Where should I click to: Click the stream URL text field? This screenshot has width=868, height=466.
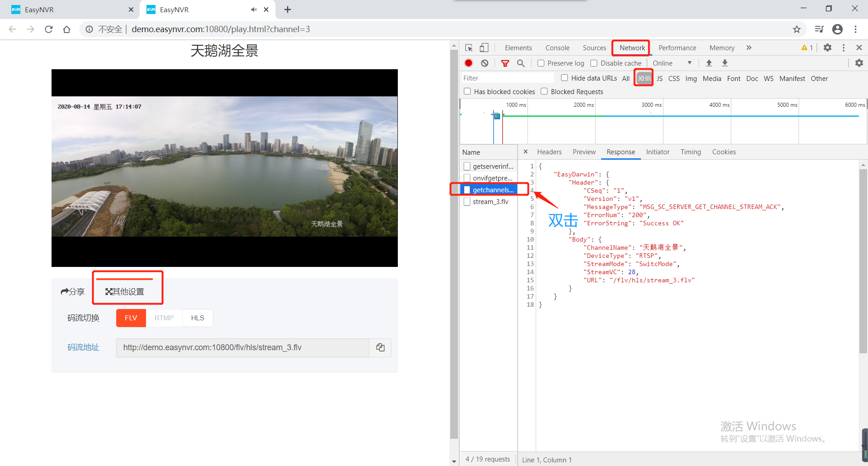click(243, 347)
